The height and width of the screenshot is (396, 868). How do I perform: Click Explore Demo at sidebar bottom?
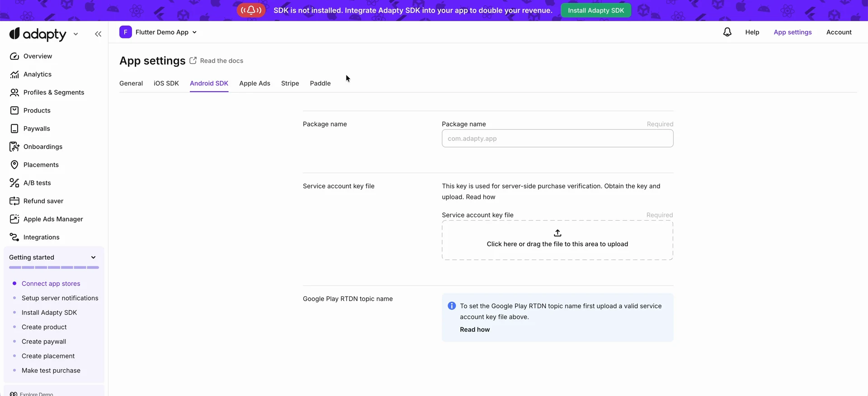[36, 394]
